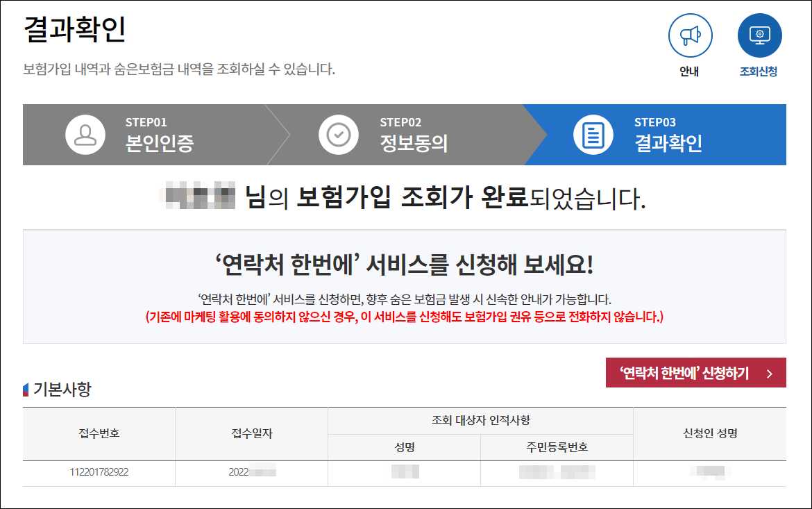
Task: Click the STEP03 document icon
Action: click(592, 135)
